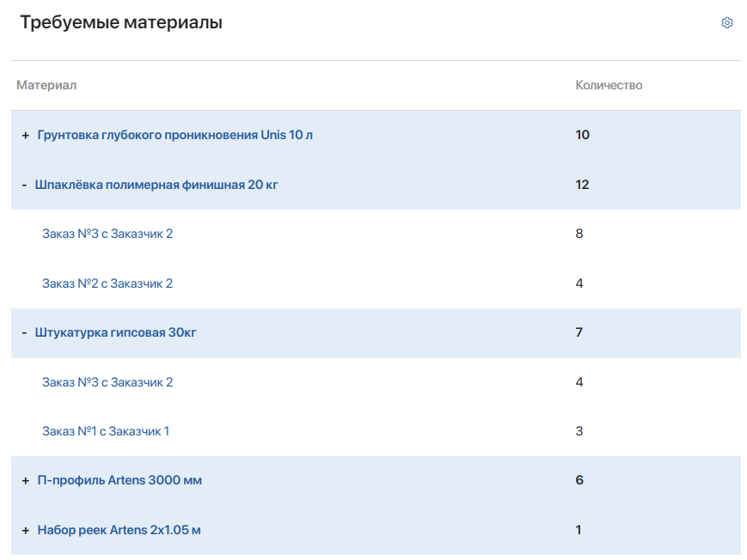This screenshot has width=747, height=560.
Task: Open Заказ №3 under Шпаклёвка полимерная
Action: (107, 234)
